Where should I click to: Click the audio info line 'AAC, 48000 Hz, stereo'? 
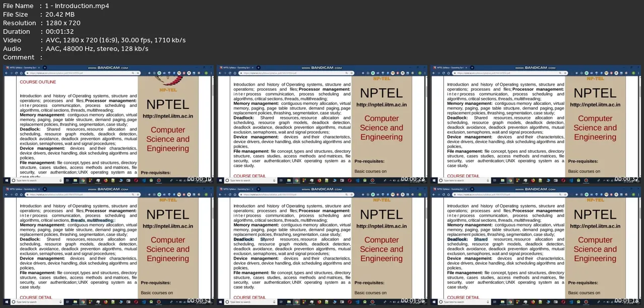click(x=81, y=49)
